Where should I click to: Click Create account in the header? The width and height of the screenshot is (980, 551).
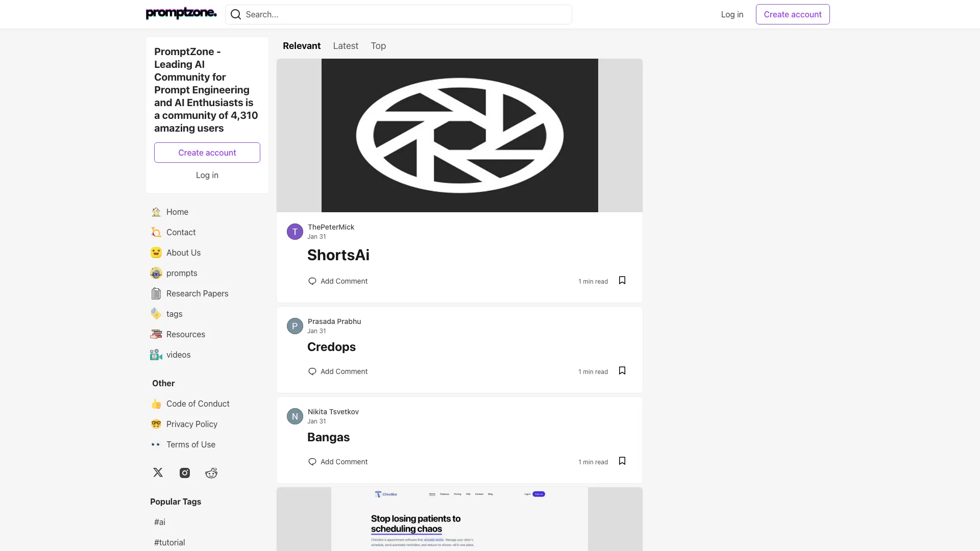click(x=792, y=14)
